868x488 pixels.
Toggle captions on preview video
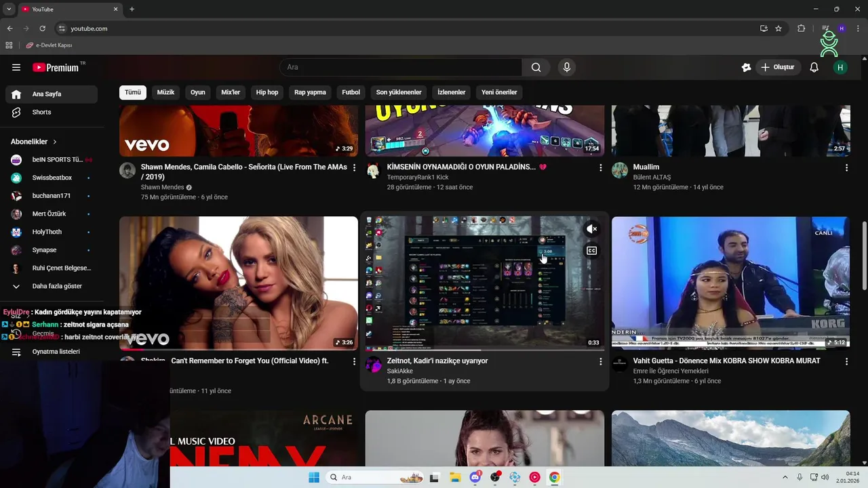pyautogui.click(x=591, y=251)
